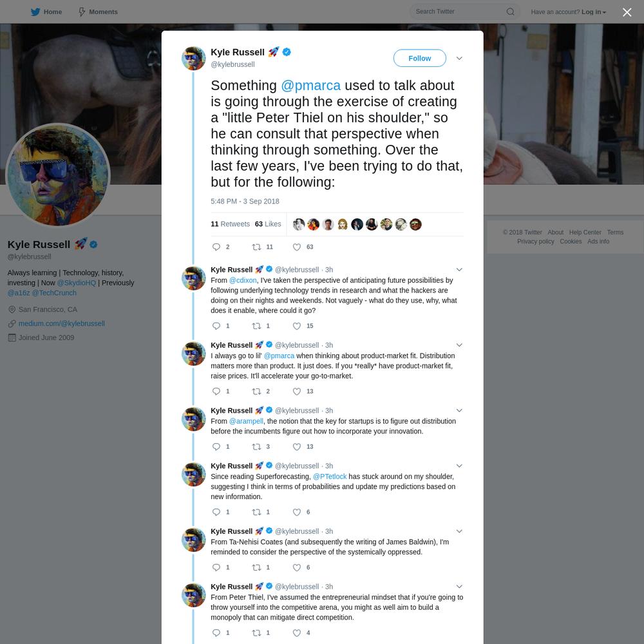Like the Ta-Nehisi Coates tweet
Viewport: 644px width, 644px height.
tap(296, 567)
